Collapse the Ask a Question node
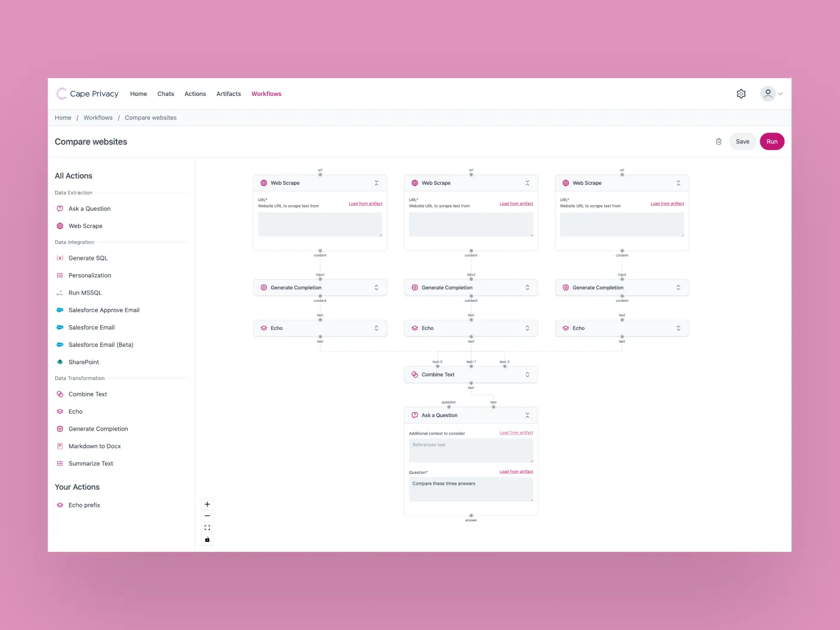The image size is (840, 630). click(527, 415)
